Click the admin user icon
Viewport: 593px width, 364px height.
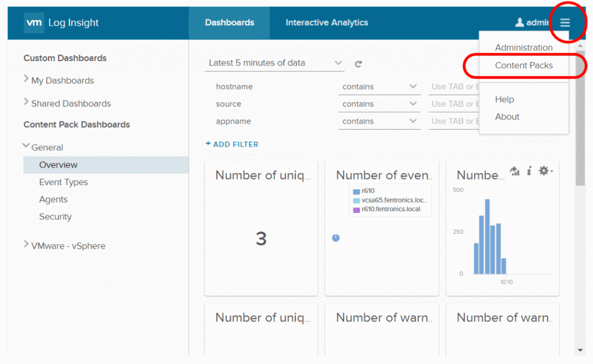(519, 23)
